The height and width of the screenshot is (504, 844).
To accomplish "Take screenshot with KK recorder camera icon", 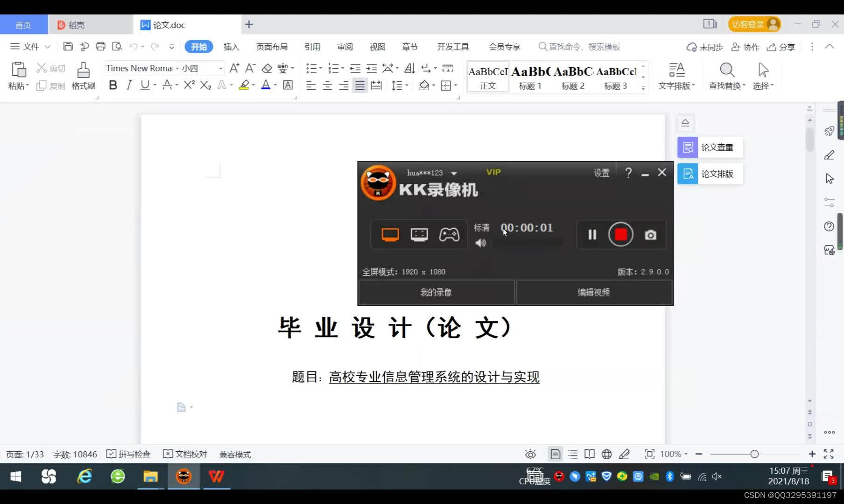I will point(651,235).
